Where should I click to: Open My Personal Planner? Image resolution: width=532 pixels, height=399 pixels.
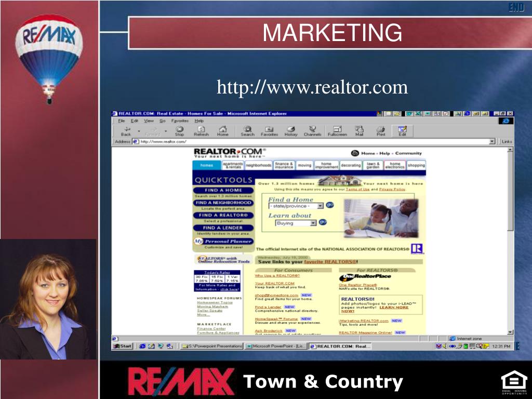(223, 241)
